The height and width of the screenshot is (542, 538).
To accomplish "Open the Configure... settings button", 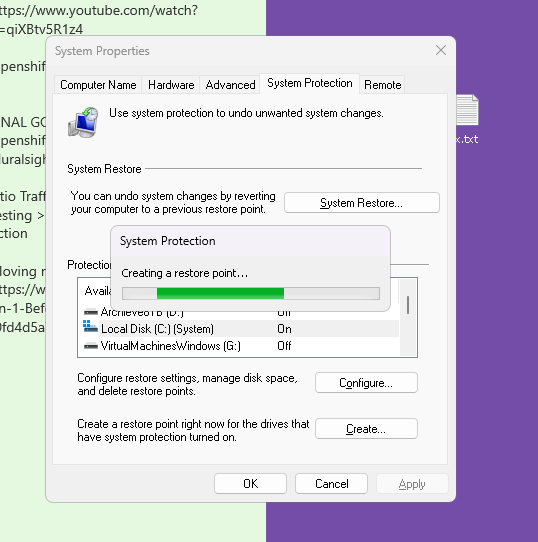I will tap(366, 383).
